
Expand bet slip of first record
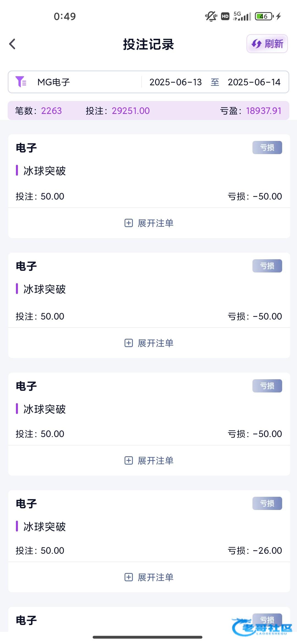pos(155,223)
